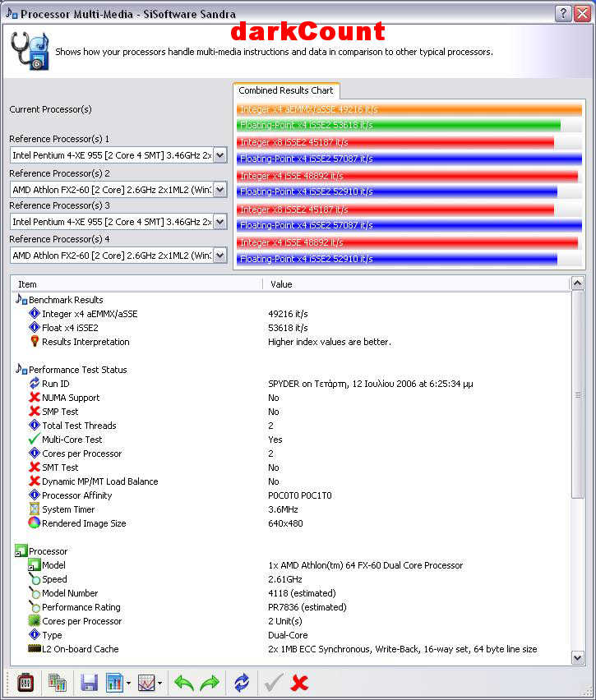Click the System Timer hourglass icon
Screen dimensions: 596x700
click(x=35, y=509)
